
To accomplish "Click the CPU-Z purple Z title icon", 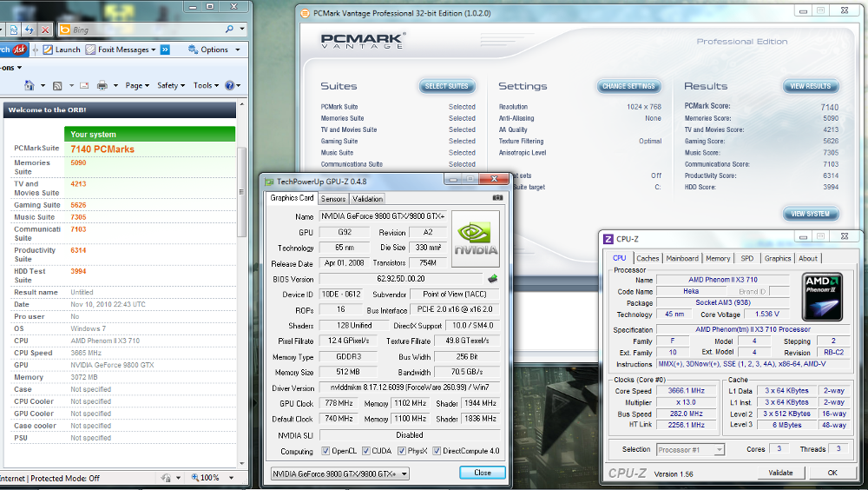I will tap(608, 239).
